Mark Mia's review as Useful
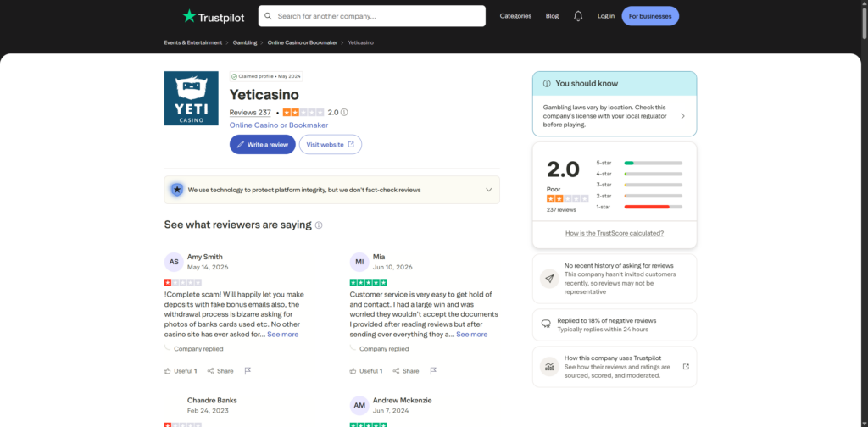 pos(366,371)
